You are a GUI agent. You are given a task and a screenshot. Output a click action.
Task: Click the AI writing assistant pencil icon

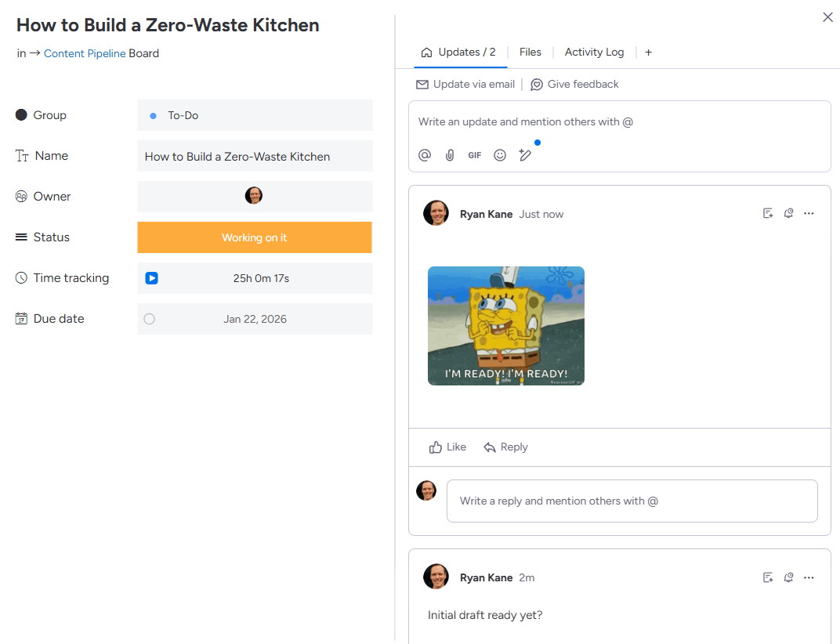pos(525,155)
